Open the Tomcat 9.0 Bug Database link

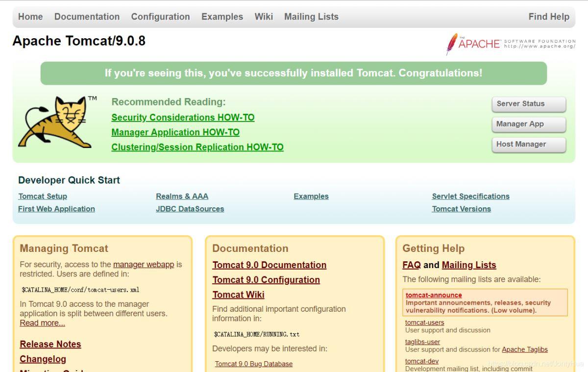(x=254, y=364)
